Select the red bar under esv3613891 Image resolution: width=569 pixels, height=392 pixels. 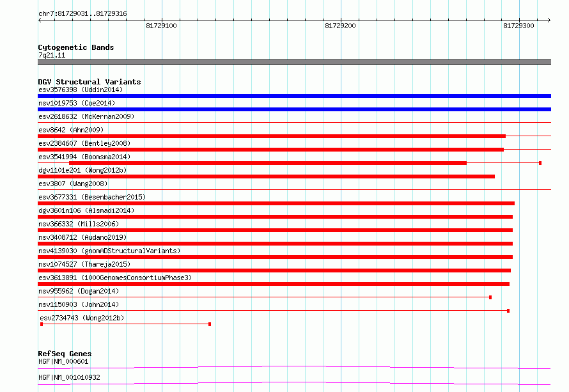click(x=274, y=284)
